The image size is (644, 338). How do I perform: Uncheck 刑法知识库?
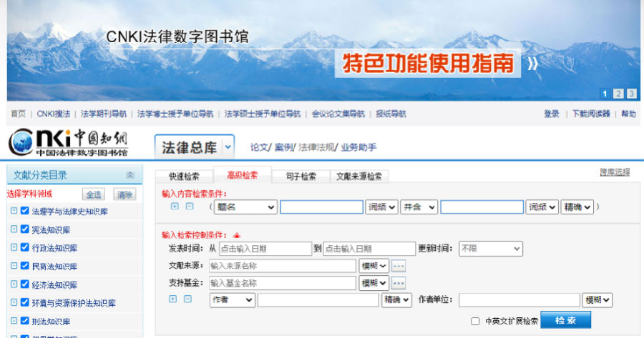(24, 321)
